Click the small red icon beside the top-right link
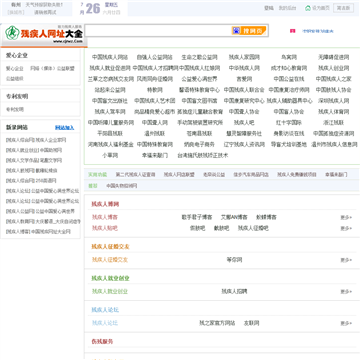 tap(292, 31)
